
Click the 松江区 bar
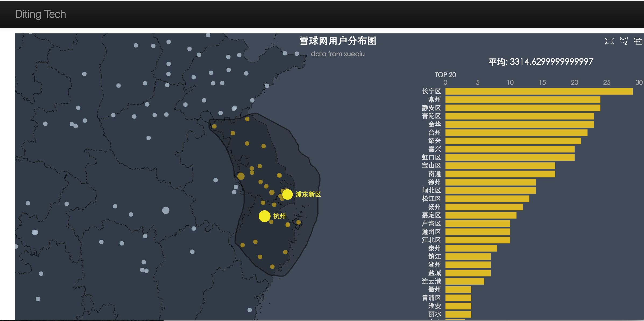[487, 199]
